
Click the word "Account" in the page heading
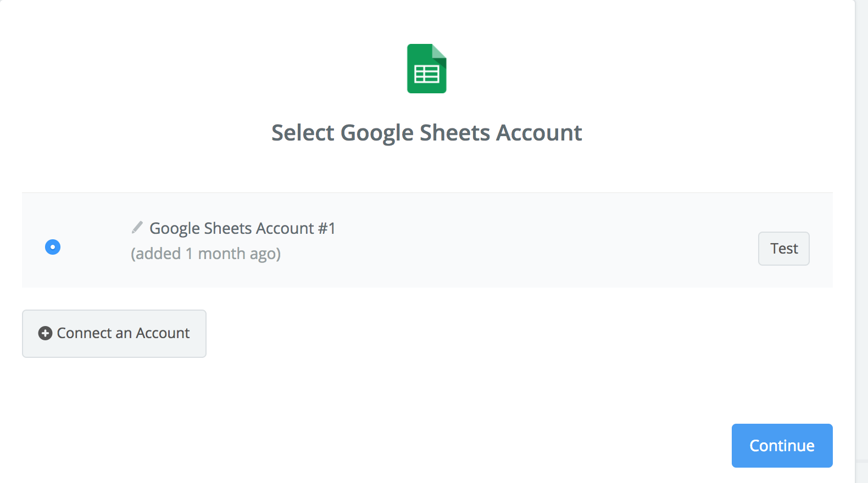pos(539,133)
